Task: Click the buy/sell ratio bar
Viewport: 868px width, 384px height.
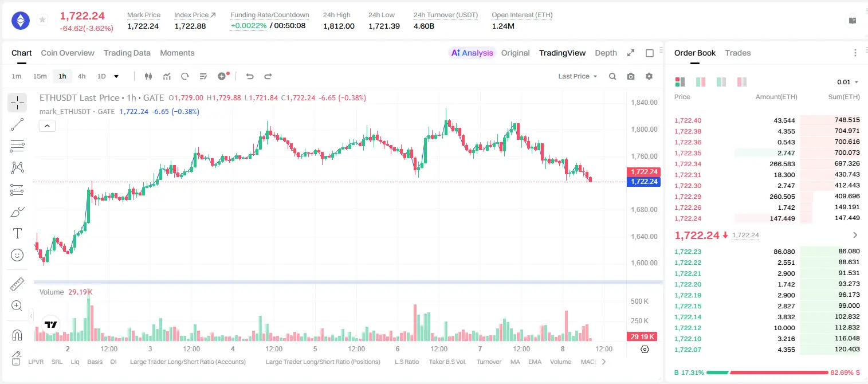Action: tap(767, 373)
